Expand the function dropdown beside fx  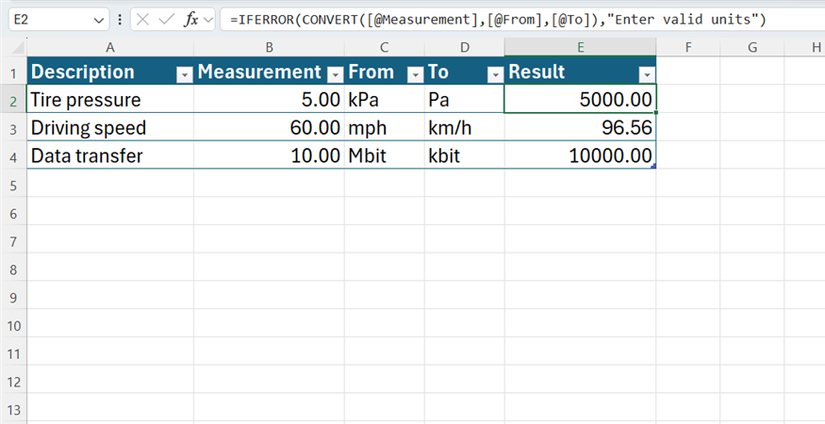(x=208, y=20)
